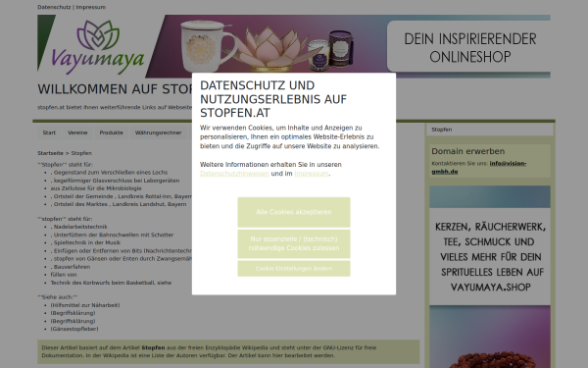
Task: Click 'aus Zellulose für die Mikrobiologie' entry
Action: (x=96, y=188)
